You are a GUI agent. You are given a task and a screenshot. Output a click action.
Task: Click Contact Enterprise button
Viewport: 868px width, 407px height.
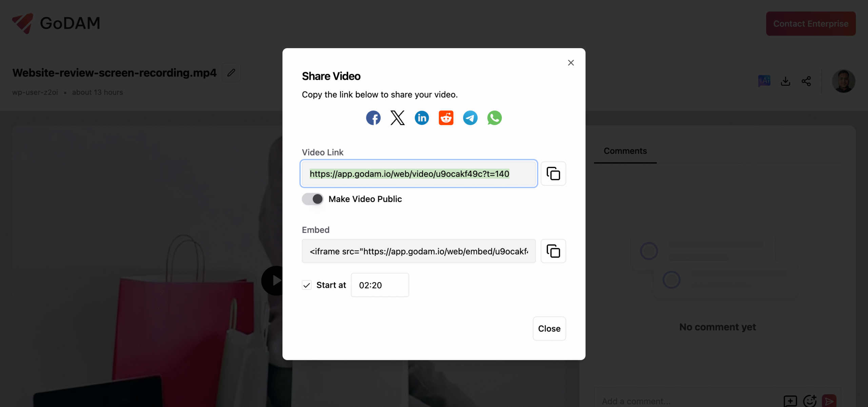pyautogui.click(x=811, y=24)
